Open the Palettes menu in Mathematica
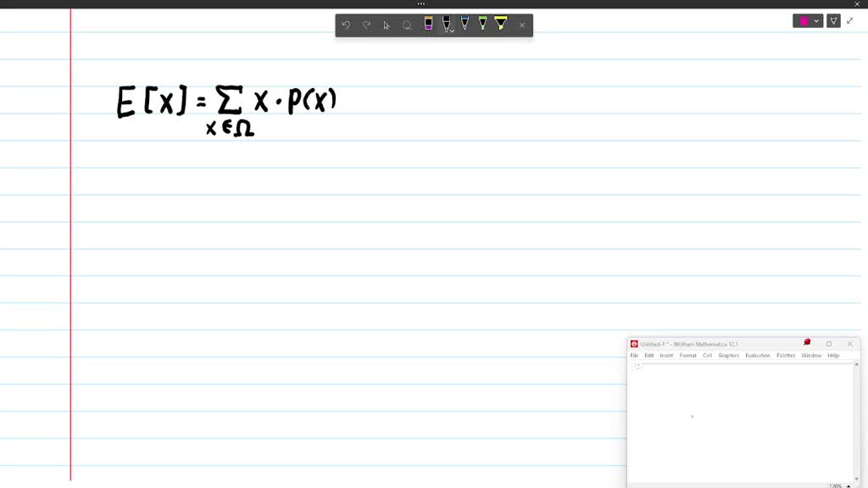This screenshot has height=488, width=868. pyautogui.click(x=784, y=355)
